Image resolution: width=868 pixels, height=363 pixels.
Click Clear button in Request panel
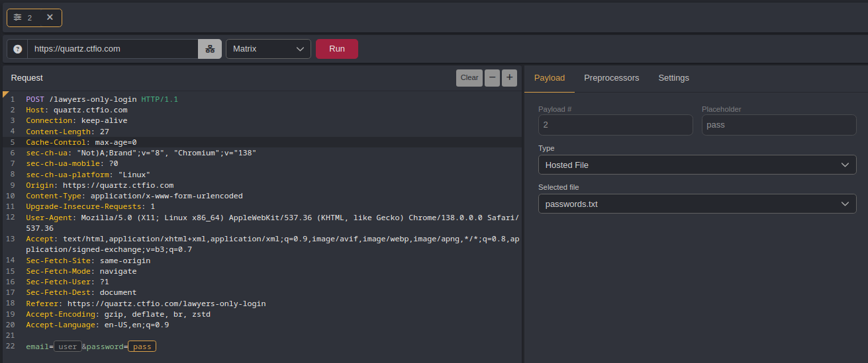(469, 78)
